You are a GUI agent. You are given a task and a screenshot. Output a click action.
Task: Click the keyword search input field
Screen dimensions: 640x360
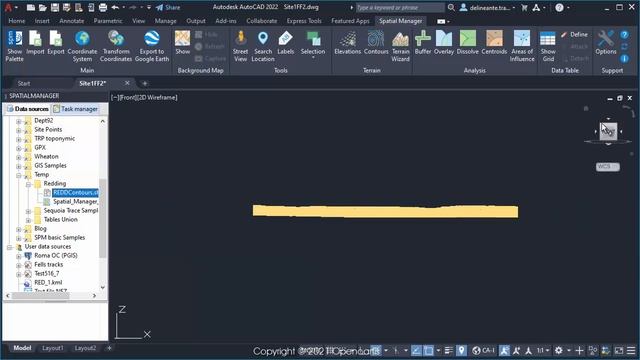point(400,7)
